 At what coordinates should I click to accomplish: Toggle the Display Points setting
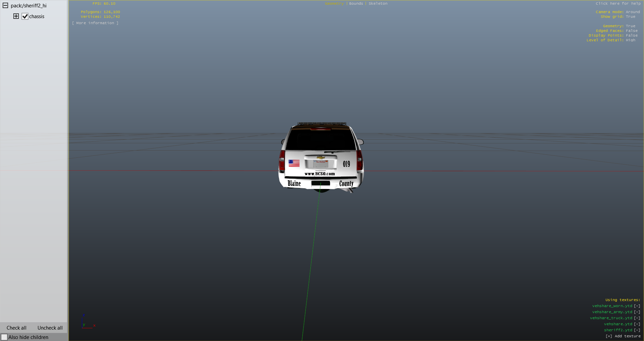click(632, 36)
